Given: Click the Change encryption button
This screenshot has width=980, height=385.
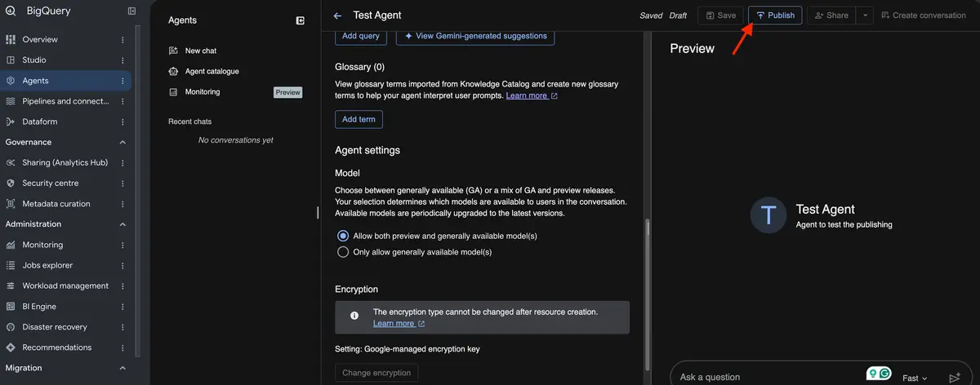Looking at the screenshot, I should pos(376,373).
